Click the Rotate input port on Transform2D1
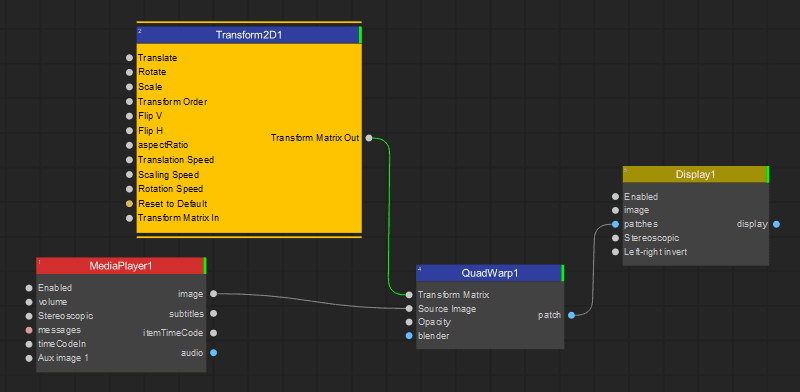The width and height of the screenshot is (800, 392). click(x=130, y=72)
